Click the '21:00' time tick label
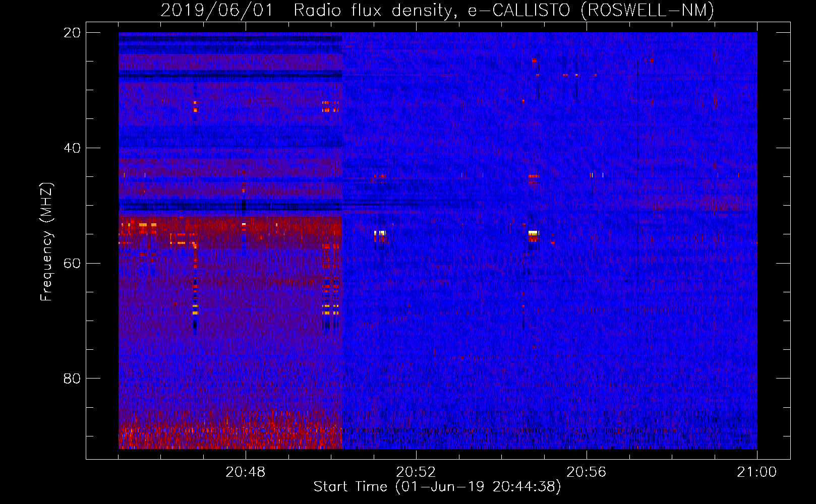 pyautogui.click(x=757, y=472)
